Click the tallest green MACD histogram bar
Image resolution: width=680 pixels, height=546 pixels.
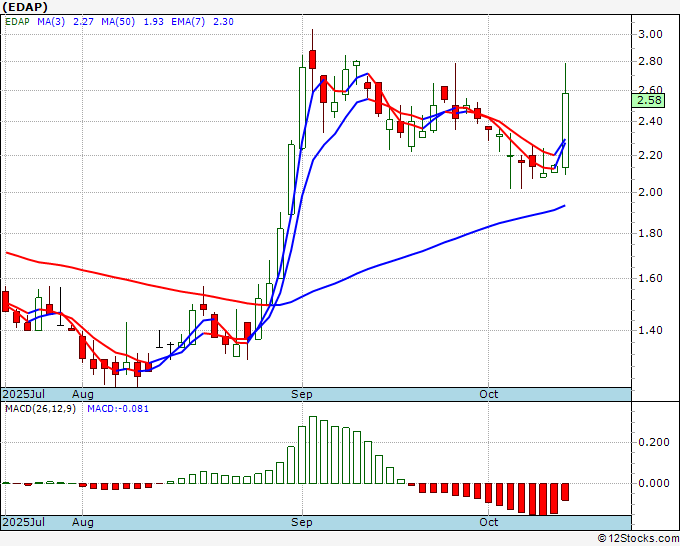313,450
